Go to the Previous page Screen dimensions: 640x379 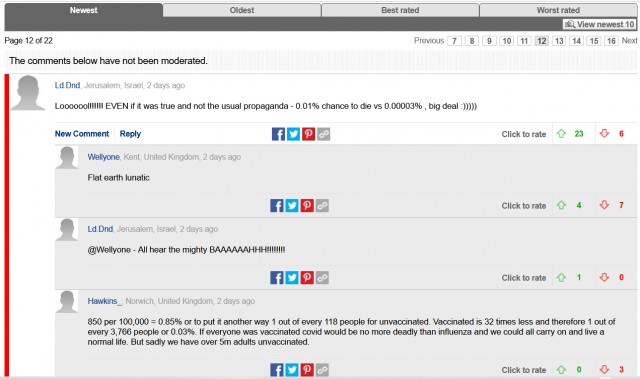(429, 40)
